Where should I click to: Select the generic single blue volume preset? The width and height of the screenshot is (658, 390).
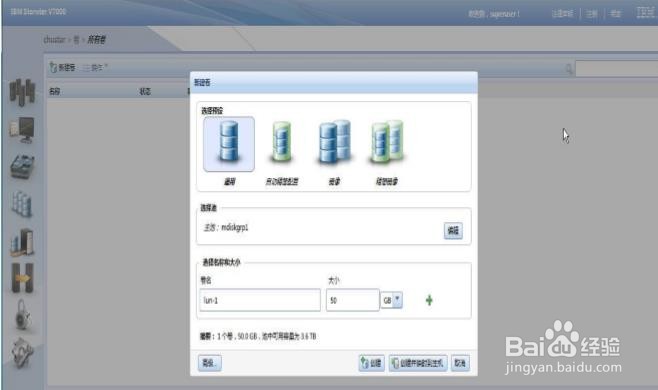[229, 144]
